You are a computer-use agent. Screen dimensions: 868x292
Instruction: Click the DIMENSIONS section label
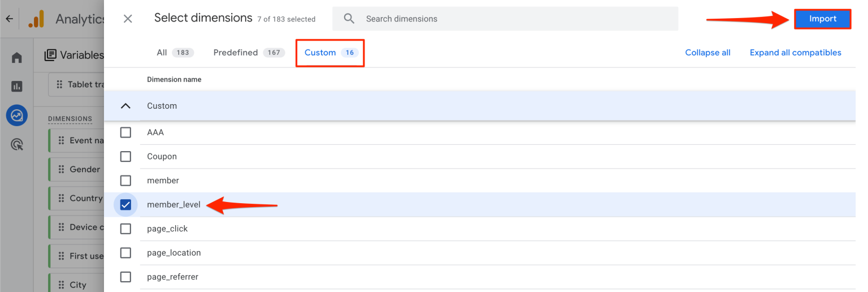pos(70,119)
